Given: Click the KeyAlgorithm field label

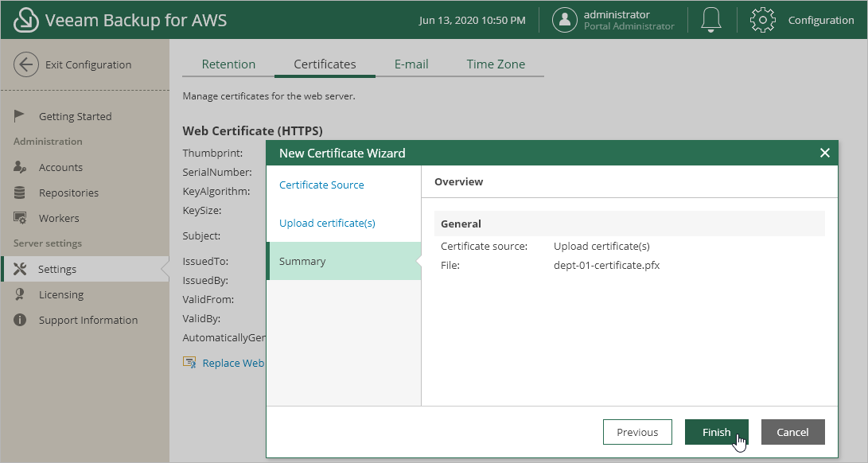Looking at the screenshot, I should tap(216, 191).
